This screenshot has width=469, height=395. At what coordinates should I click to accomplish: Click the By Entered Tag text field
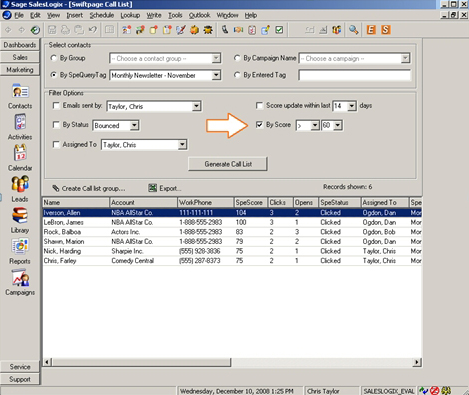[x=355, y=75]
